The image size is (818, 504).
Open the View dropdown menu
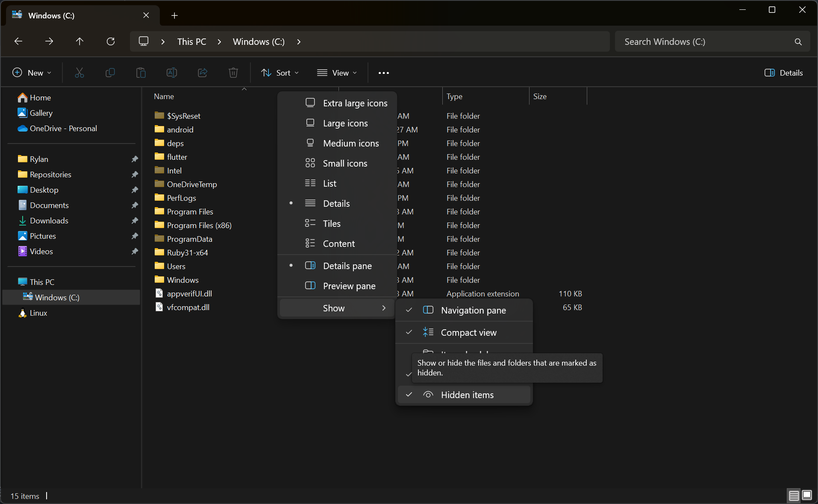(337, 73)
